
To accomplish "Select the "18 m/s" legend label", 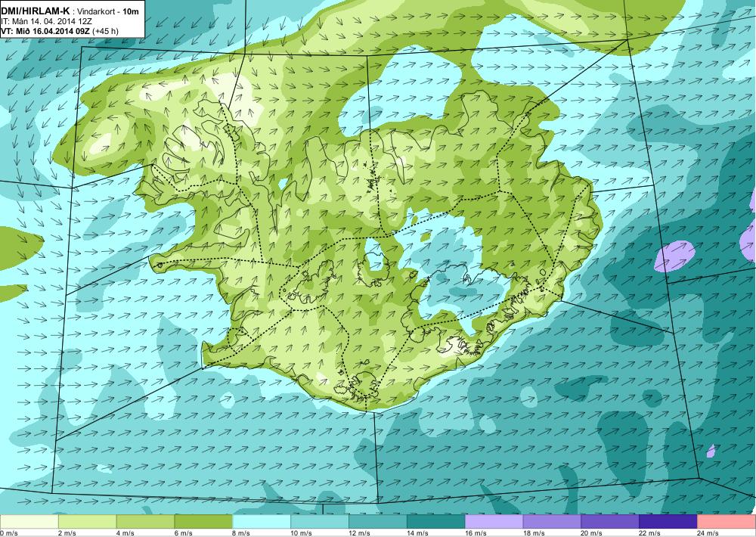I will pos(534,533).
